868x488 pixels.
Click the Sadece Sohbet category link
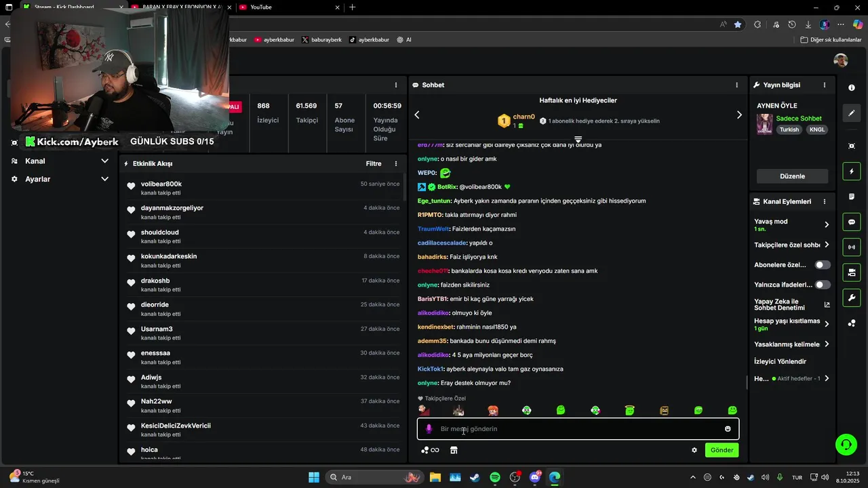[x=799, y=119]
